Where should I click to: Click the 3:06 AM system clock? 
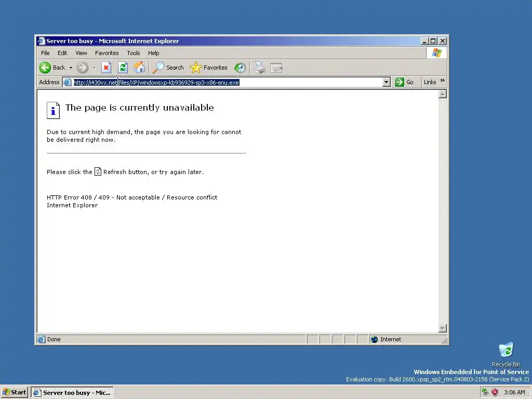coord(514,392)
